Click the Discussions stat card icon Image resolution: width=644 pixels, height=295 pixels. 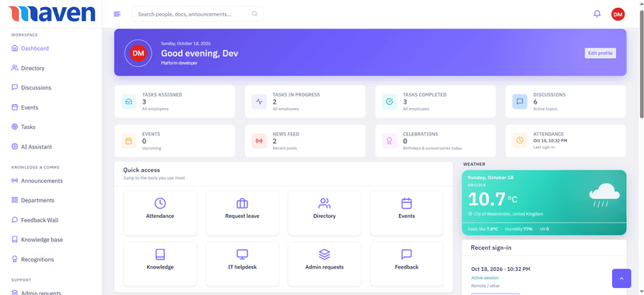point(520,101)
